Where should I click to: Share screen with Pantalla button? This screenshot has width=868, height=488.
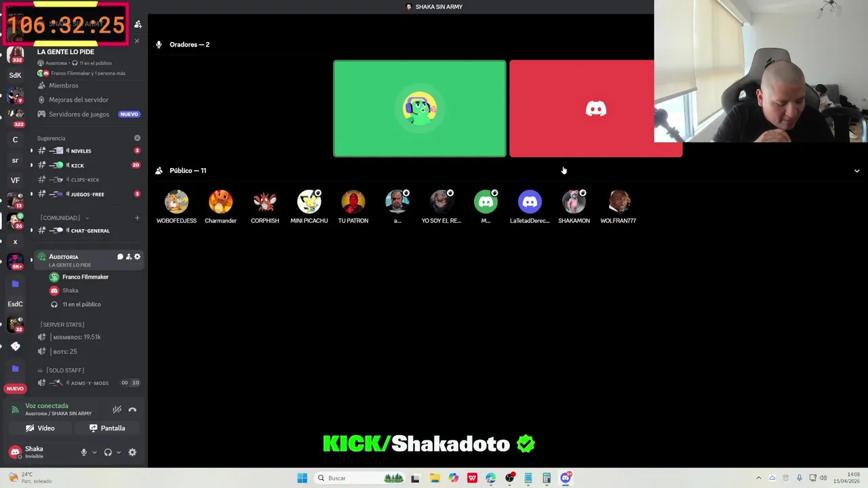107,428
